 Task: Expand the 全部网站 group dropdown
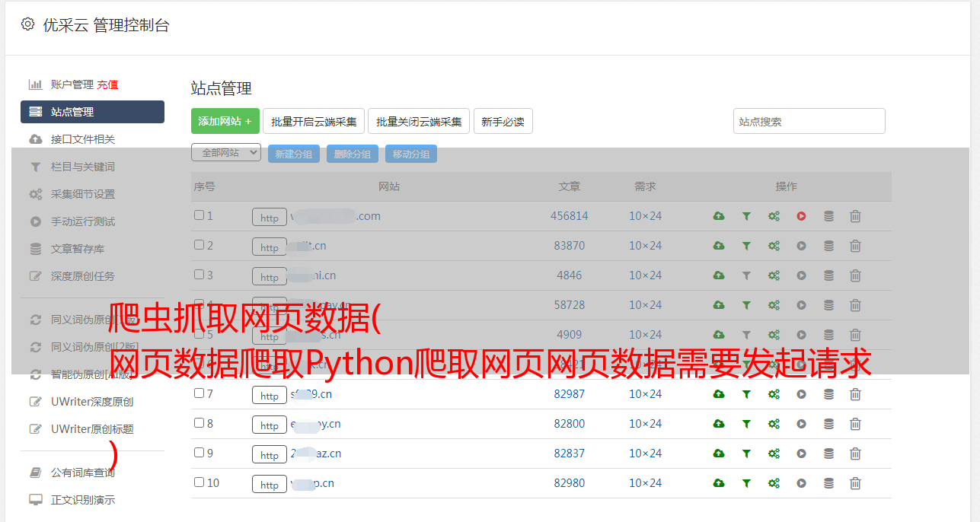[226, 153]
